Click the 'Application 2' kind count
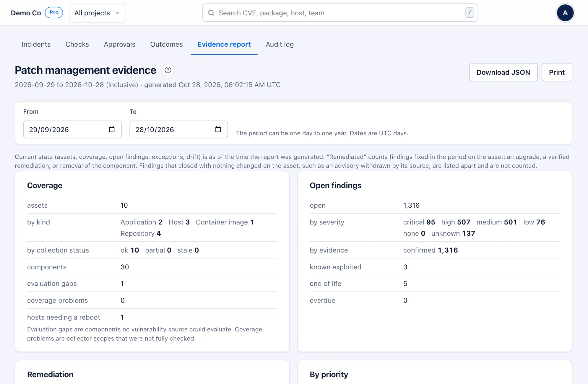Screen dimensions: 588x384 [x=141, y=222]
